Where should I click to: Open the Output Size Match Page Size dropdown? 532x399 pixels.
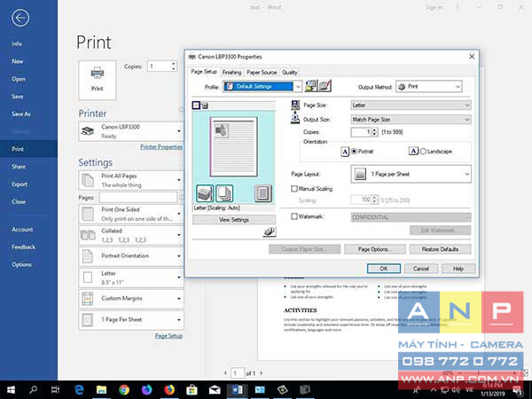coord(411,120)
